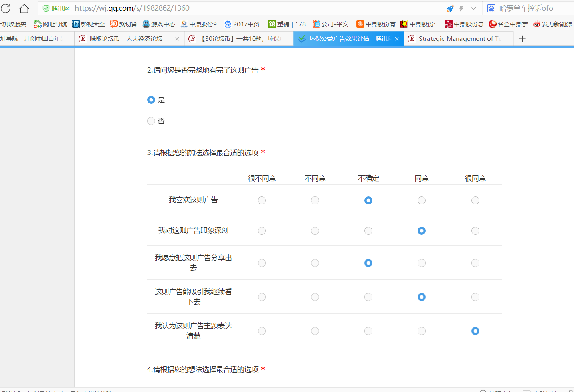Click the URL wj.qq.com in address bar

pyautogui.click(x=132, y=8)
